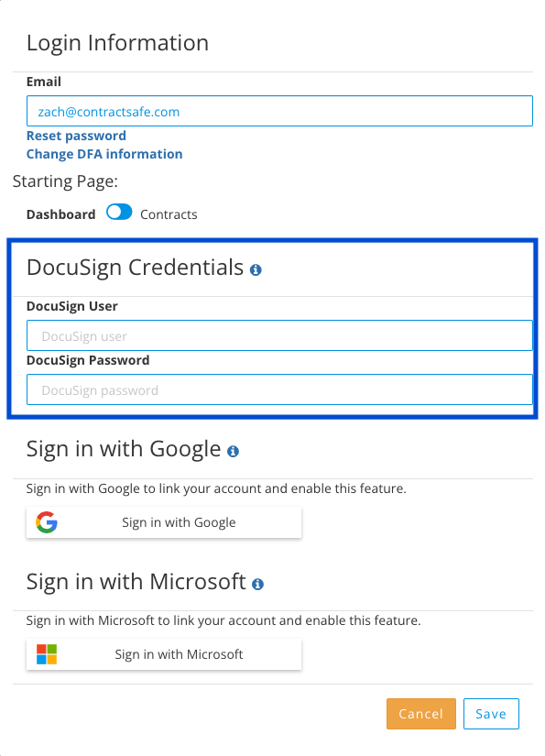Click the Cancel button
The height and width of the screenshot is (756, 545).
click(420, 714)
